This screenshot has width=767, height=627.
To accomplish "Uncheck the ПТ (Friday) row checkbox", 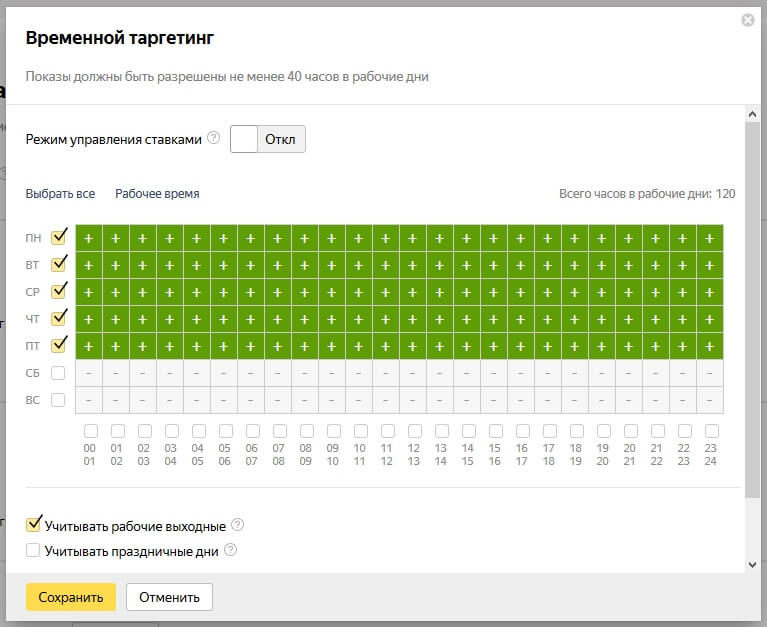I will pos(58,346).
